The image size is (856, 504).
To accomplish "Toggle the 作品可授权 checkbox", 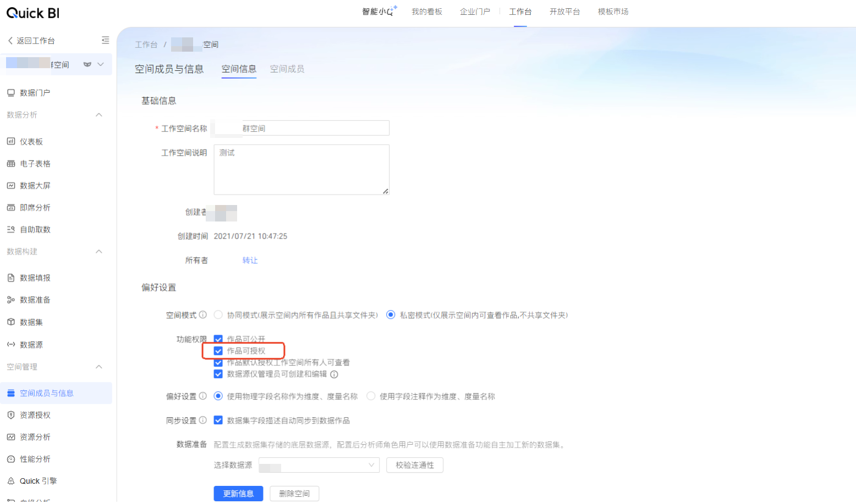I will 218,351.
